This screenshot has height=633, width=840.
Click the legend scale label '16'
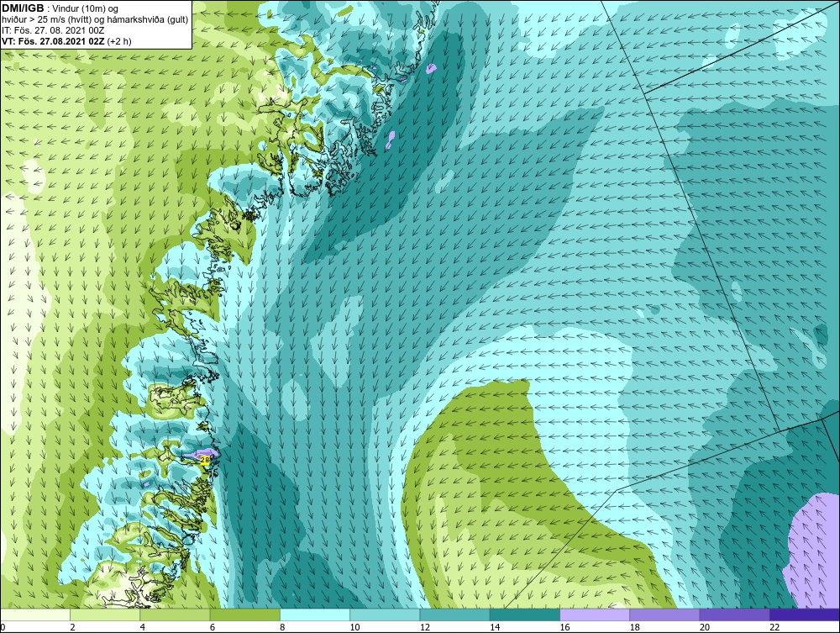[564, 628]
